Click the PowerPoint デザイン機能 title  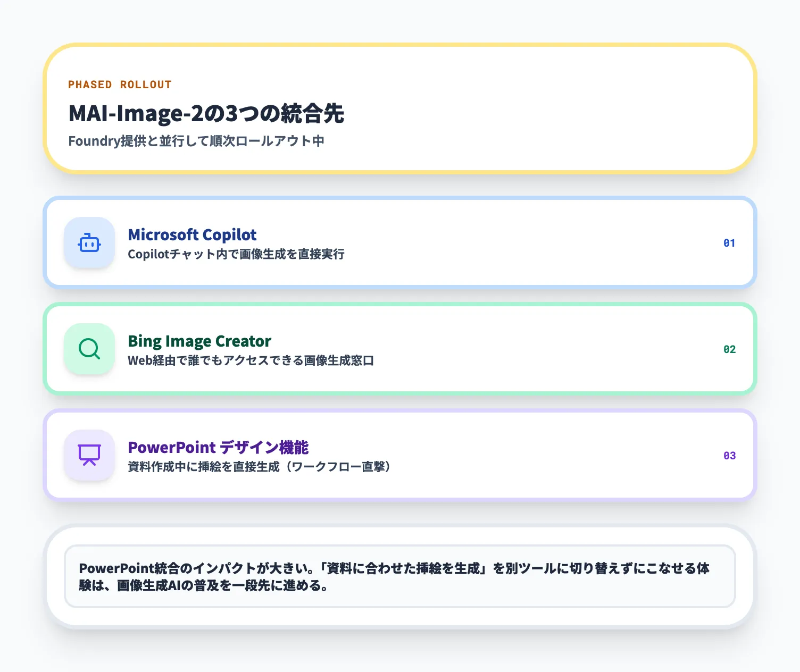click(218, 447)
